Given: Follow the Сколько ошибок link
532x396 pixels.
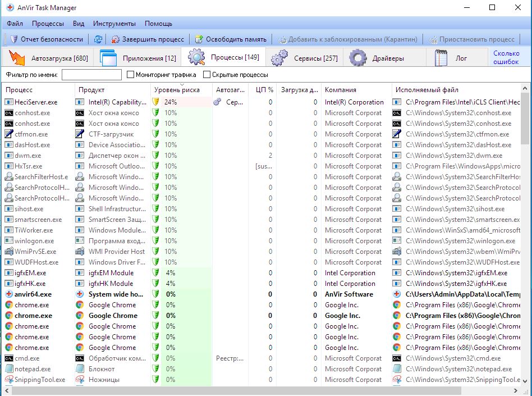Looking at the screenshot, I should [506, 57].
